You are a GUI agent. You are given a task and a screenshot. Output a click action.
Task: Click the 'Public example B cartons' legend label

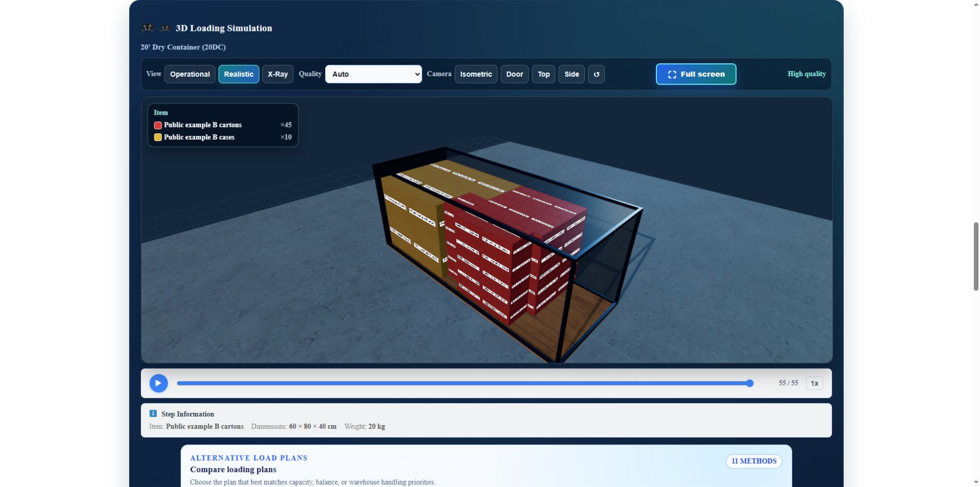203,125
